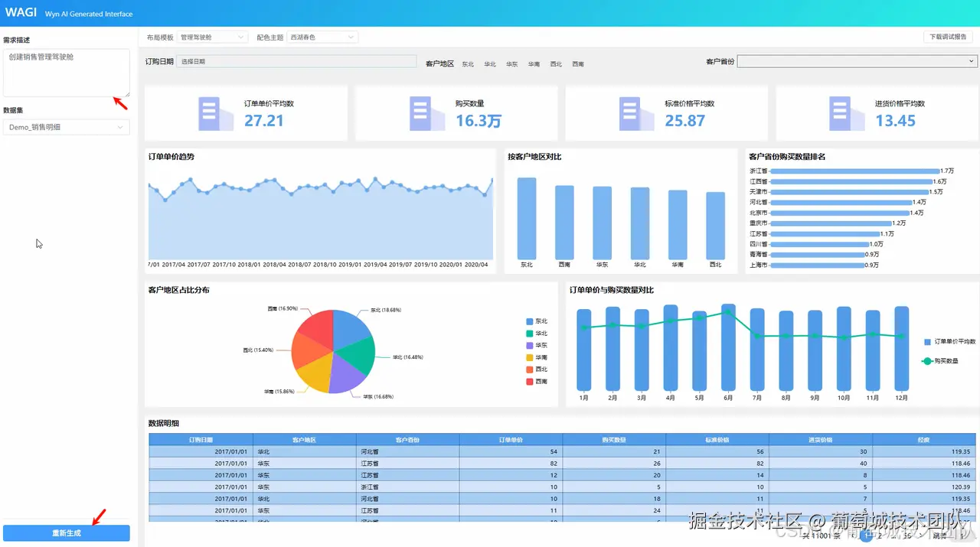Click table cell 56 in 标准价格 column
The width and height of the screenshot is (980, 547).
[x=717, y=451]
